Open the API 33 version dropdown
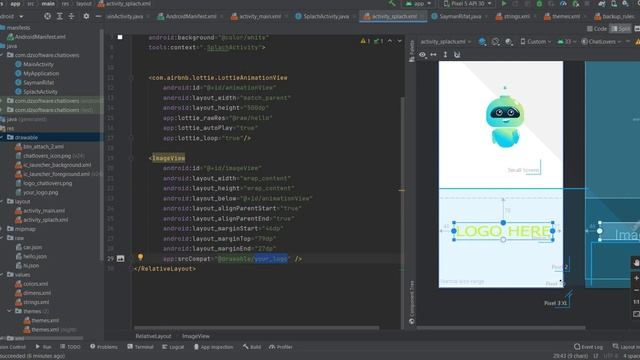Image resolution: width=640 pixels, height=360 pixels. [567, 42]
